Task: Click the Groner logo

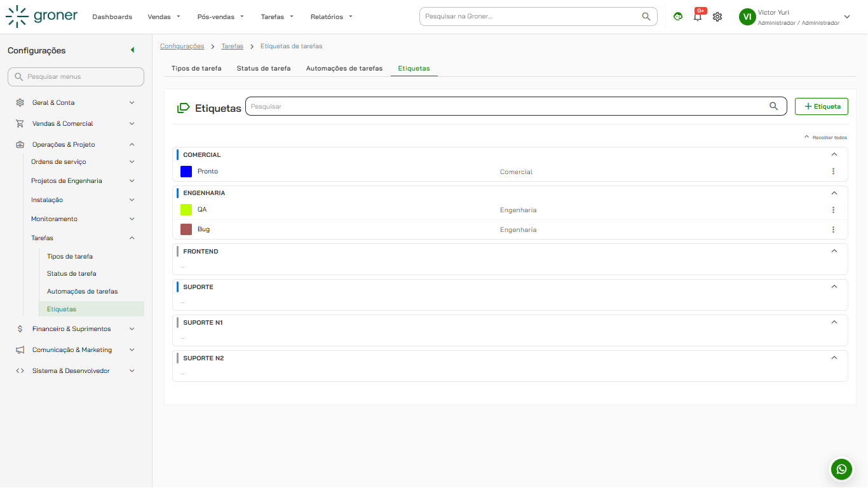Action: [x=42, y=17]
